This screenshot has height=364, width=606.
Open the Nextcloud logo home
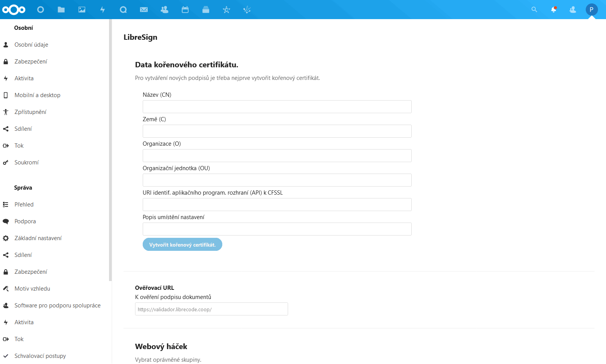(x=14, y=10)
